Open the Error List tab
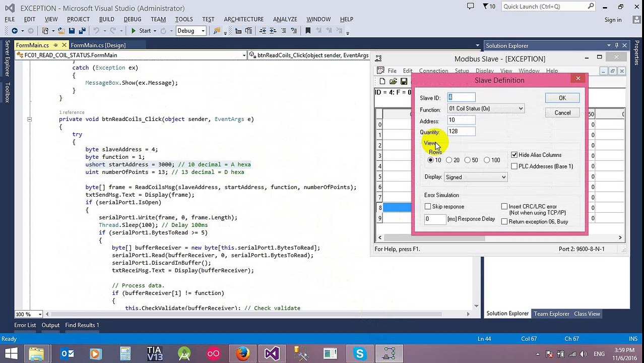This screenshot has width=644, height=363. coord(25,325)
